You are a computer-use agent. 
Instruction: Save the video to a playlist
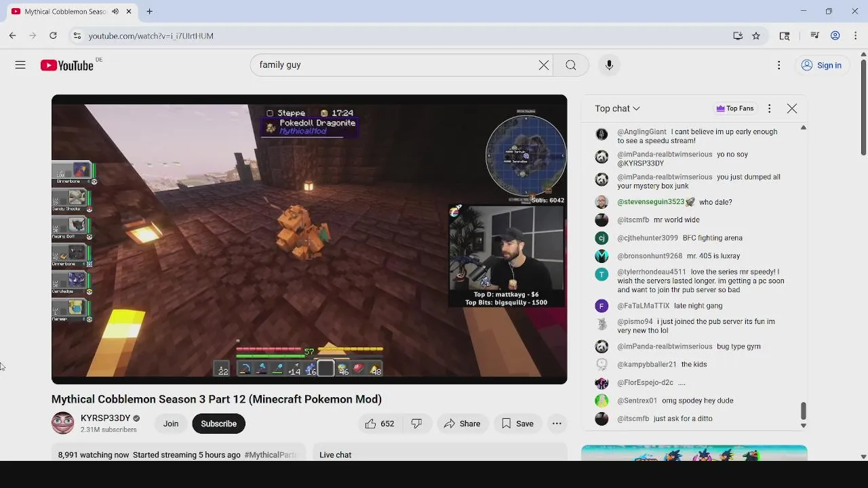pos(517,424)
